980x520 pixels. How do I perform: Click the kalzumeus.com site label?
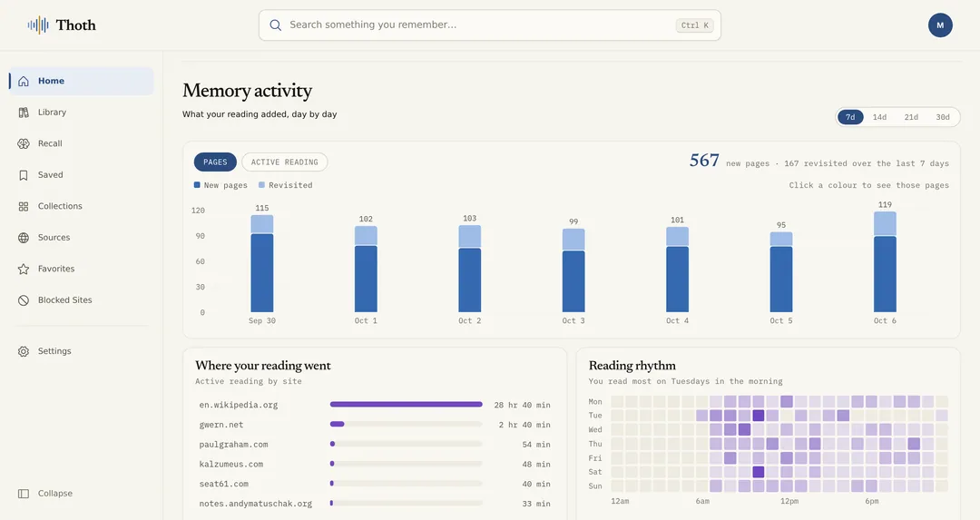(230, 465)
